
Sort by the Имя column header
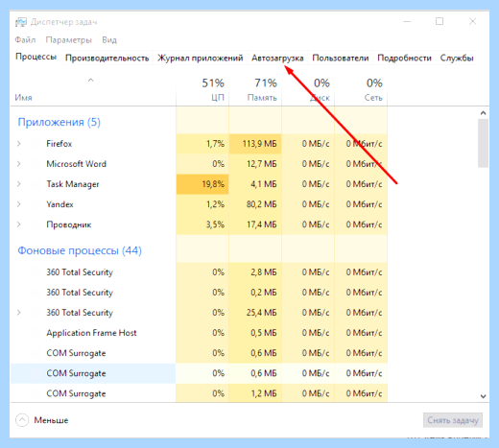coord(23,98)
